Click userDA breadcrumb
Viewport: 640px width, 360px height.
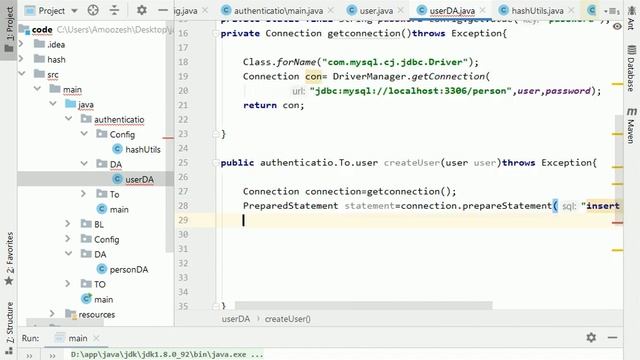[236, 319]
